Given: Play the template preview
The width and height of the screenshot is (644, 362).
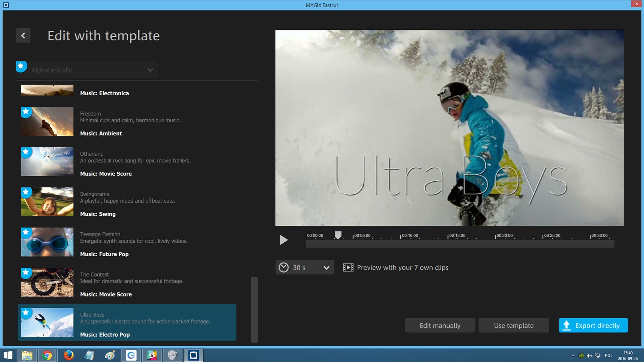Looking at the screenshot, I should click(x=283, y=240).
